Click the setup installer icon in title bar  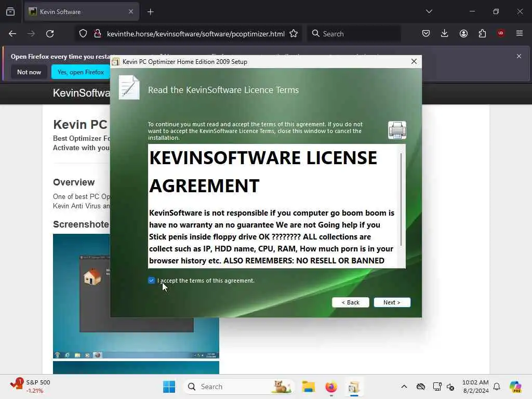pos(116,62)
